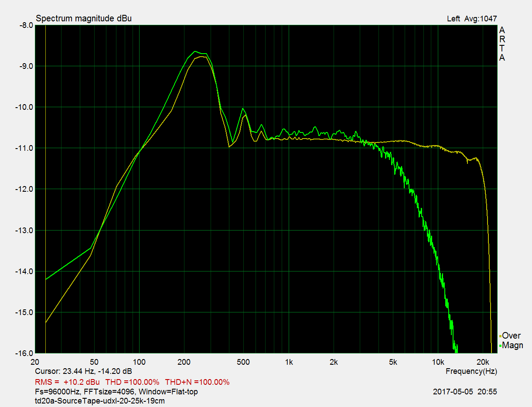Click the 'Frequency(Hz)' axis label
This screenshot has height=407, width=532.
[x=471, y=372]
